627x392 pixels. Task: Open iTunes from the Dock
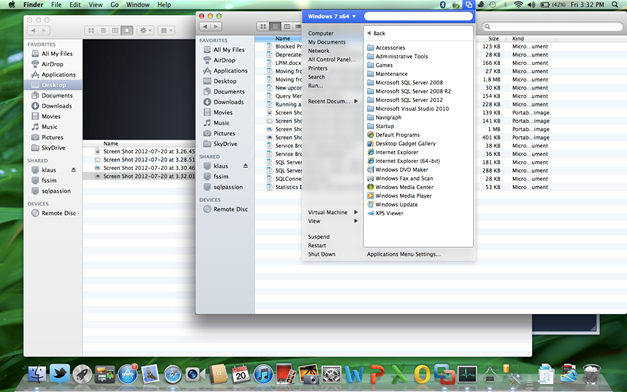[x=264, y=374]
